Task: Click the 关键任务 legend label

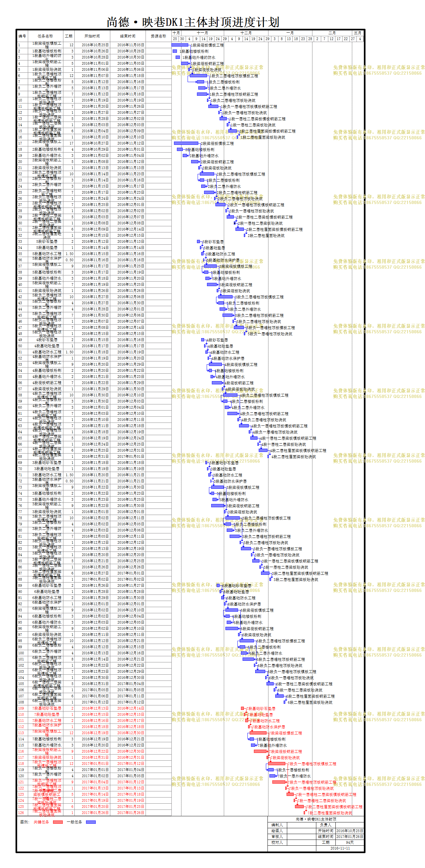Action: pyautogui.click(x=41, y=822)
